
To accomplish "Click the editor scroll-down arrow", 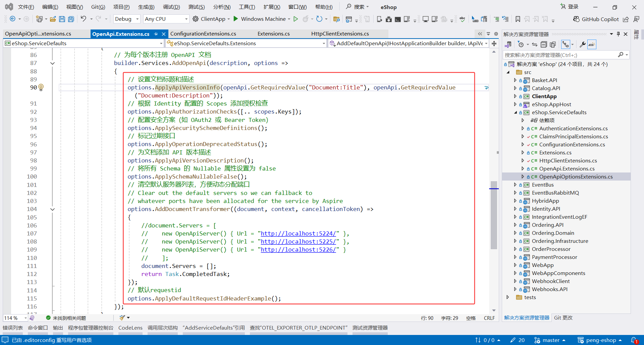I will click(494, 310).
